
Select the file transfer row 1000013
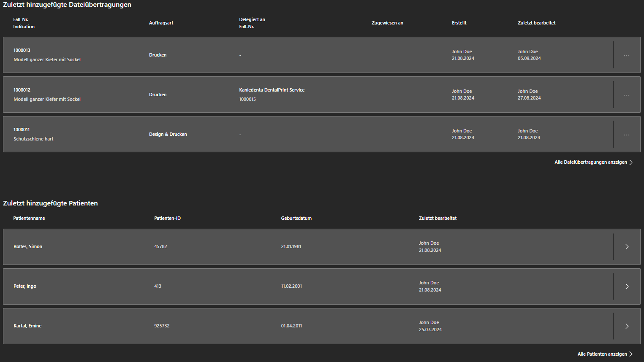point(22,50)
